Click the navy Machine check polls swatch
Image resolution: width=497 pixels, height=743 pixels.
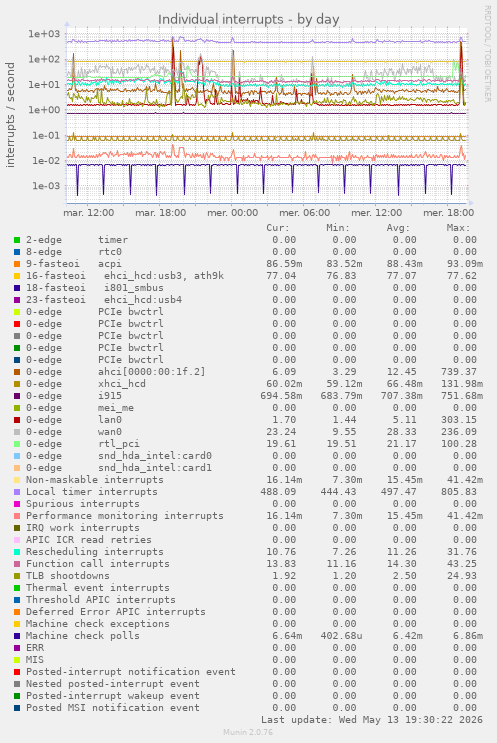(x=17, y=636)
